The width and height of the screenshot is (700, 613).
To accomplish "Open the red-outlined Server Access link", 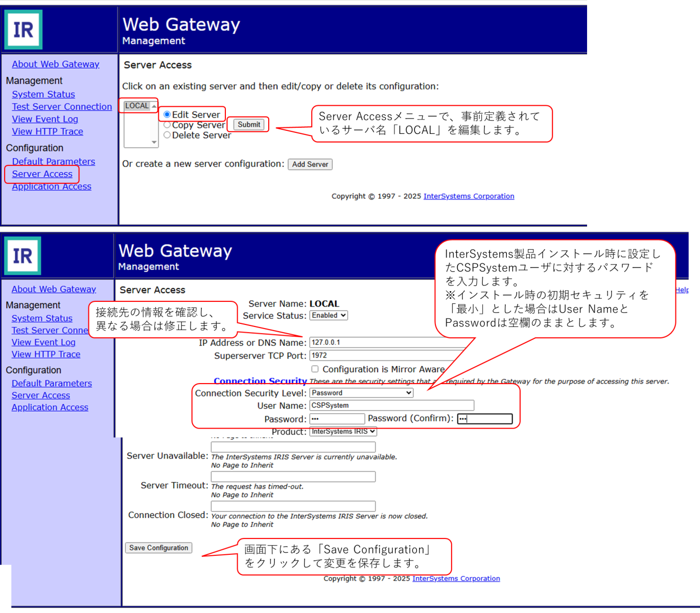I will [x=42, y=174].
